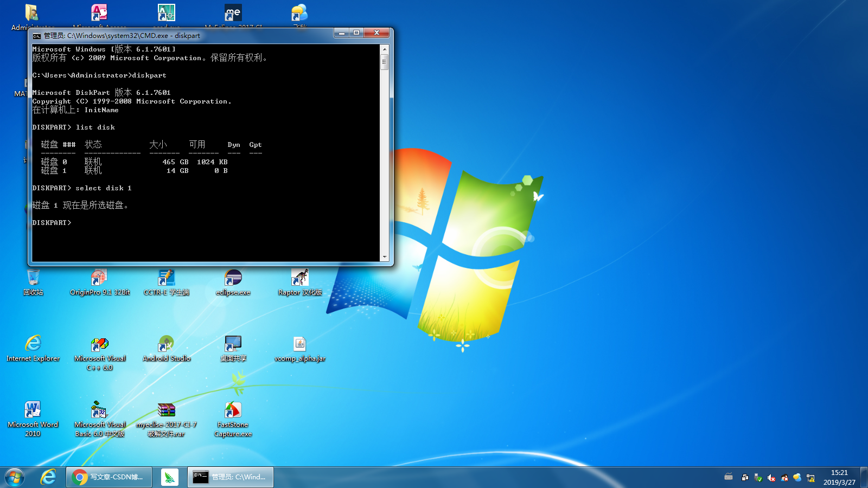Maximize the diskpart CMD window
This screenshot has width=868, height=488.
pyautogui.click(x=356, y=33)
